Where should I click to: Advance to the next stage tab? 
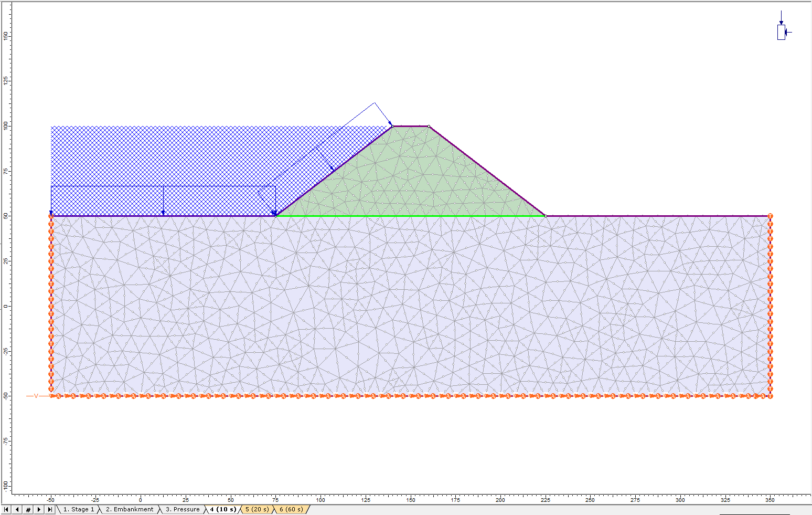coord(39,510)
